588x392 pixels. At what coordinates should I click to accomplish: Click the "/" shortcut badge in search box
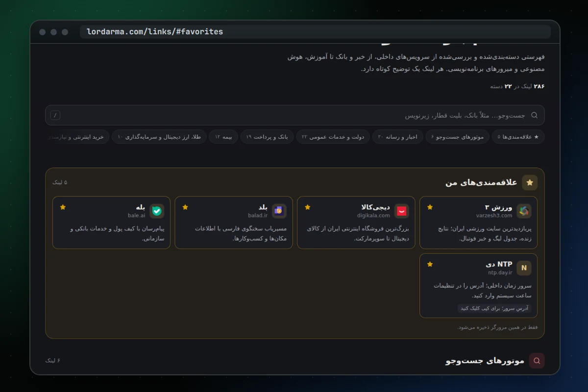[55, 115]
